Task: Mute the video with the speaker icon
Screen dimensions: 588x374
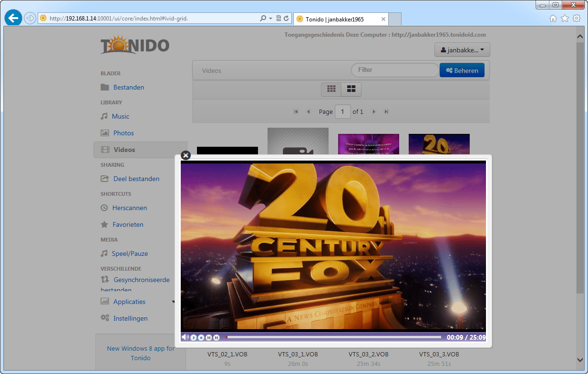Action: [185, 337]
